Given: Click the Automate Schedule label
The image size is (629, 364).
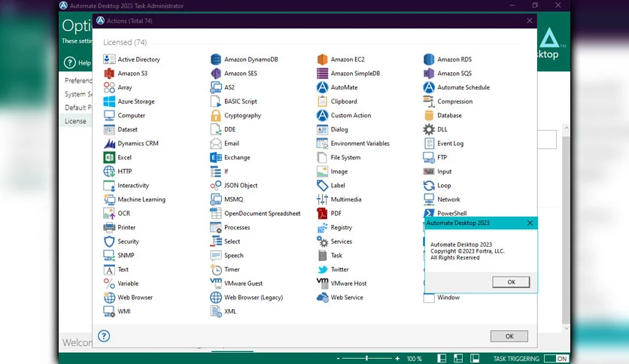Looking at the screenshot, I should coord(463,87).
